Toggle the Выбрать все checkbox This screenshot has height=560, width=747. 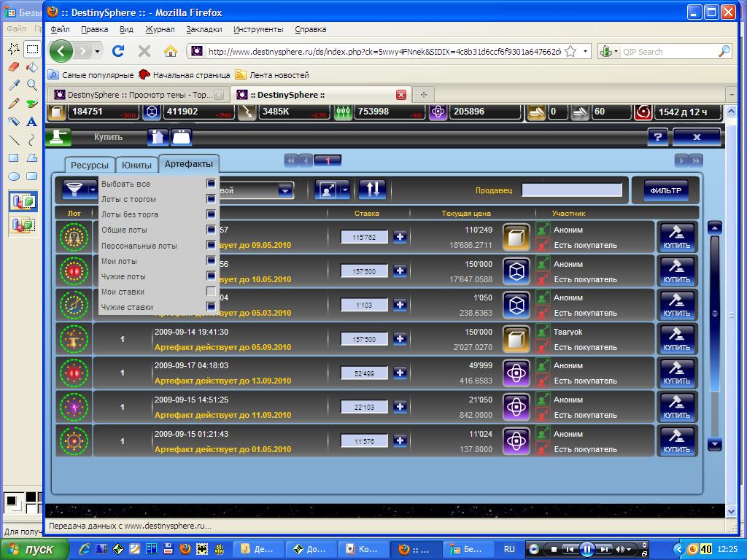pos(211,183)
